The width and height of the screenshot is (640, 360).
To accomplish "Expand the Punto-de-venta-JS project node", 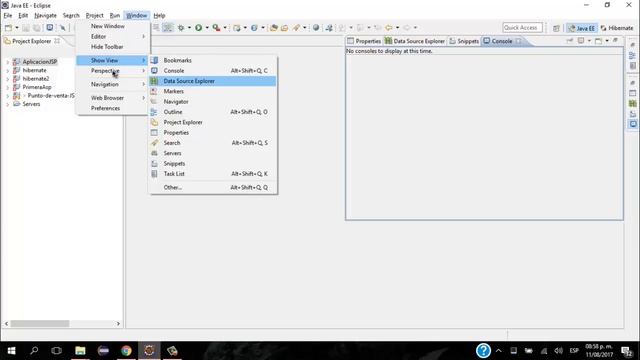I will (7, 96).
